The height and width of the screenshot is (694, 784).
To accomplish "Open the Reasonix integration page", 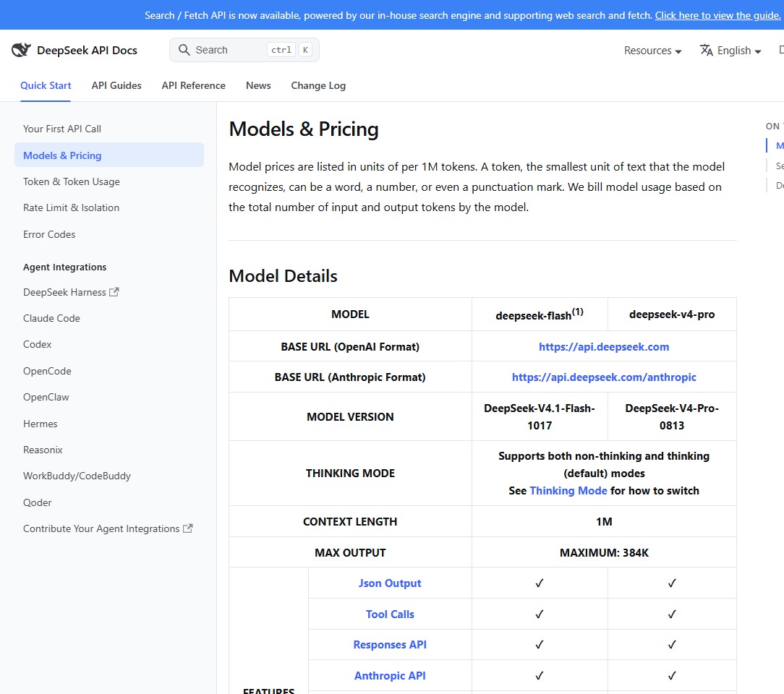I will point(43,450).
